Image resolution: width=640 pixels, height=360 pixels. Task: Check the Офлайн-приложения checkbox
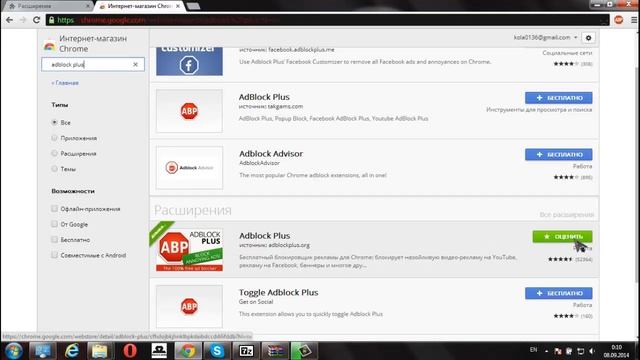pyautogui.click(x=54, y=208)
